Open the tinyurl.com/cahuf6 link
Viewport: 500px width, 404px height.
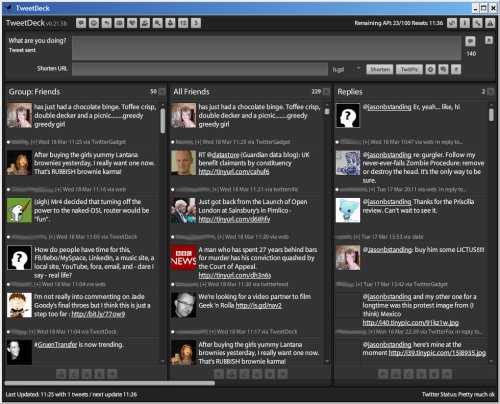[x=234, y=172]
